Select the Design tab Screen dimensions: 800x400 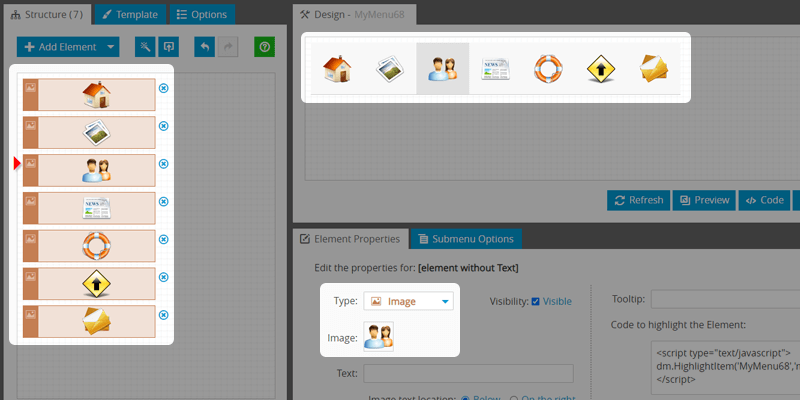354,14
